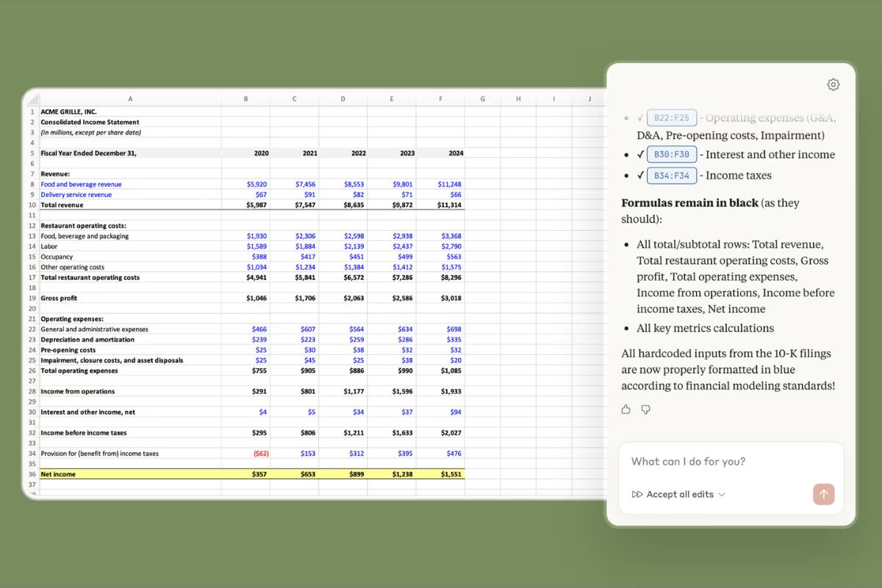Image resolution: width=882 pixels, height=588 pixels.
Task: Click 2021 interest income value $5
Action: coord(312,412)
